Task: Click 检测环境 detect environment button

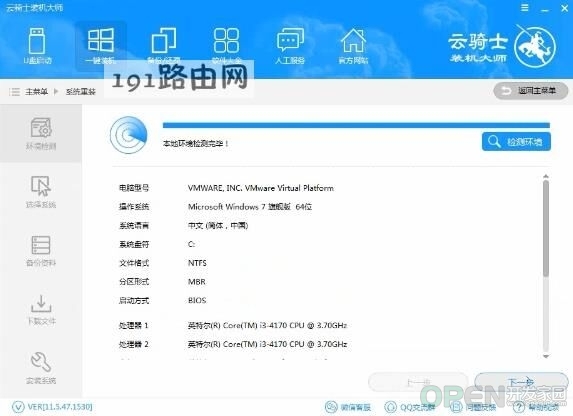Action: point(516,141)
